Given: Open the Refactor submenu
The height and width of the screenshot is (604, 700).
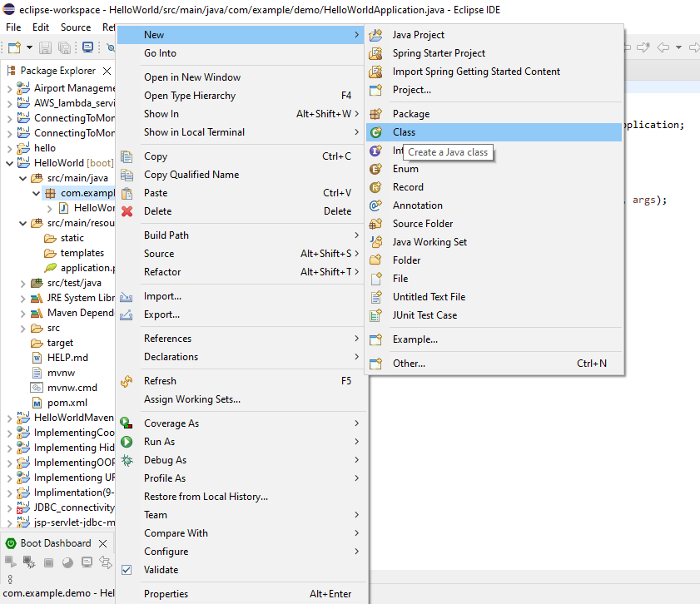Looking at the screenshot, I should pos(241,272).
